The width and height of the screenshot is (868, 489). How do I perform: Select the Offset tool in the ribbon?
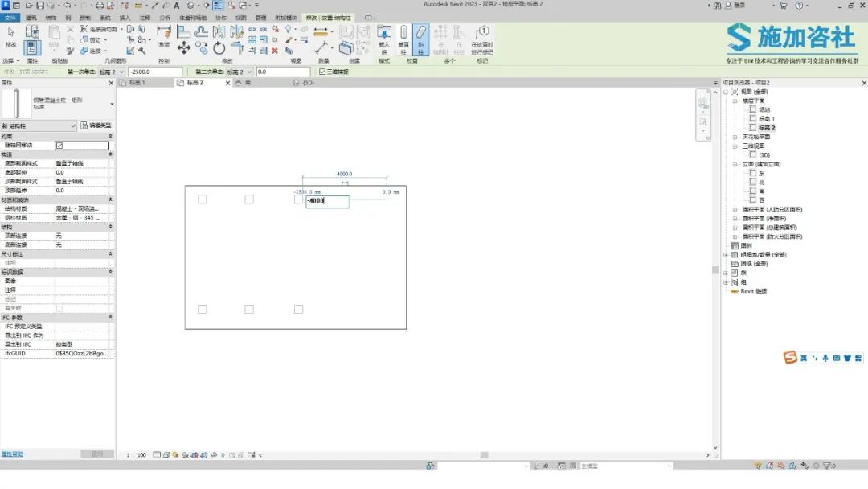[x=202, y=31]
